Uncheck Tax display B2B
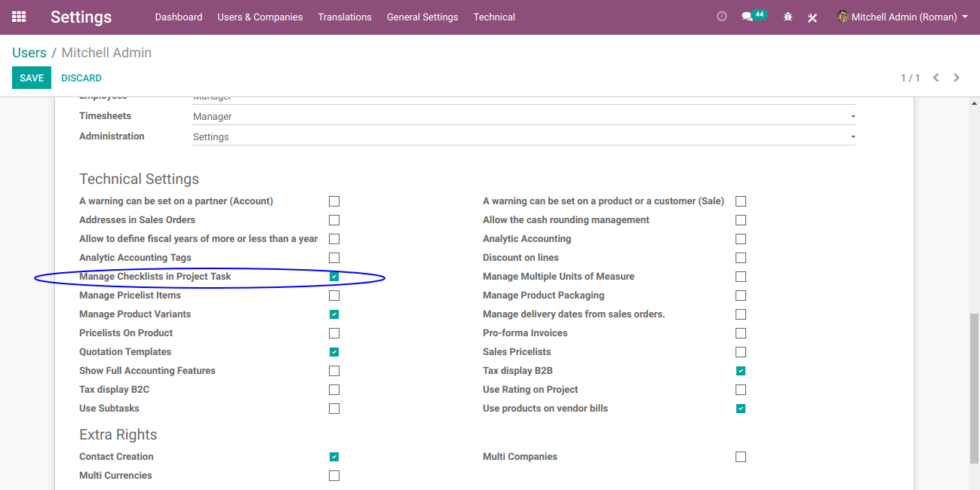 [x=741, y=371]
